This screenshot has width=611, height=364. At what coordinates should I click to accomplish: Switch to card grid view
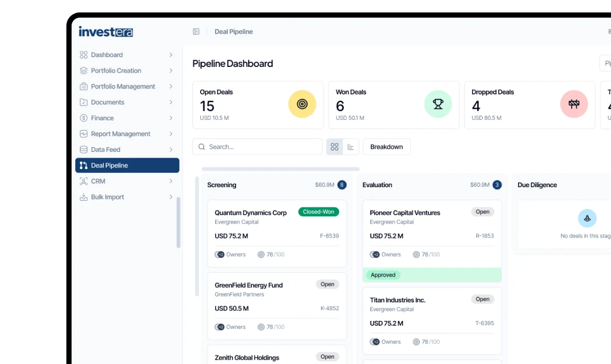[x=335, y=147]
